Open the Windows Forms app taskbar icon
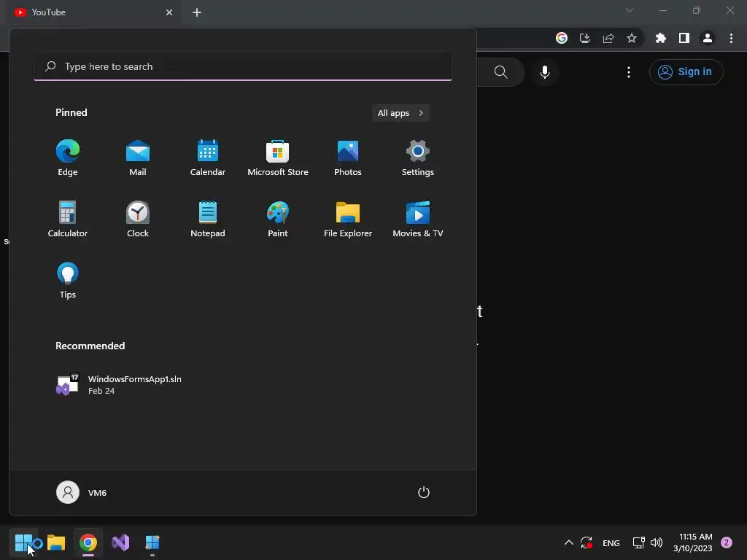747x560 pixels. (x=152, y=542)
